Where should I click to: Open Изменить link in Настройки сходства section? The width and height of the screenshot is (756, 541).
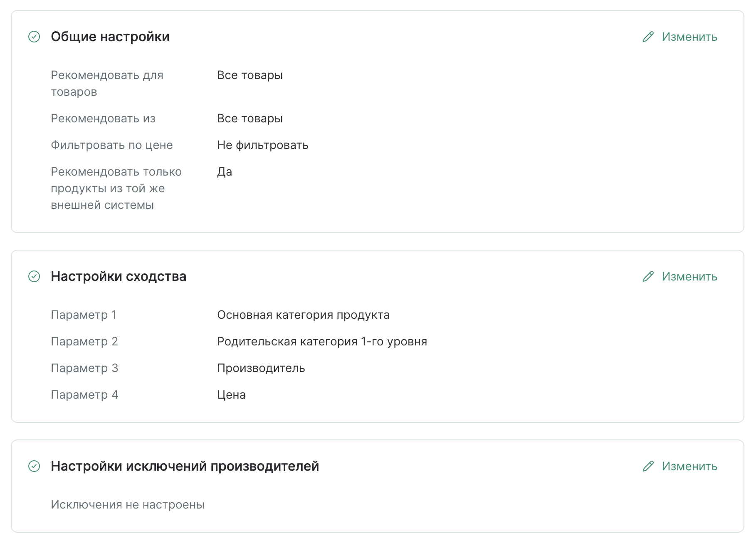pyautogui.click(x=689, y=276)
